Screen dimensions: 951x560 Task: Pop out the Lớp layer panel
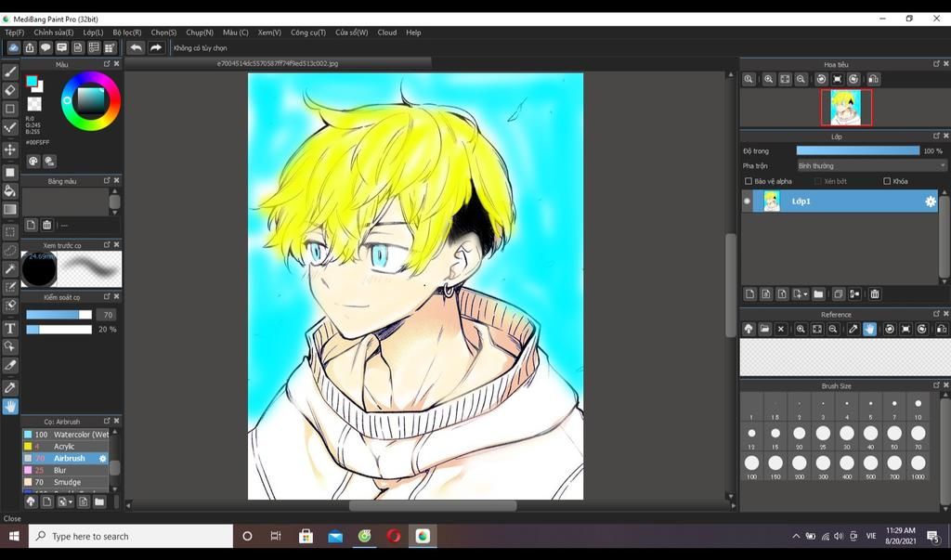pyautogui.click(x=936, y=136)
